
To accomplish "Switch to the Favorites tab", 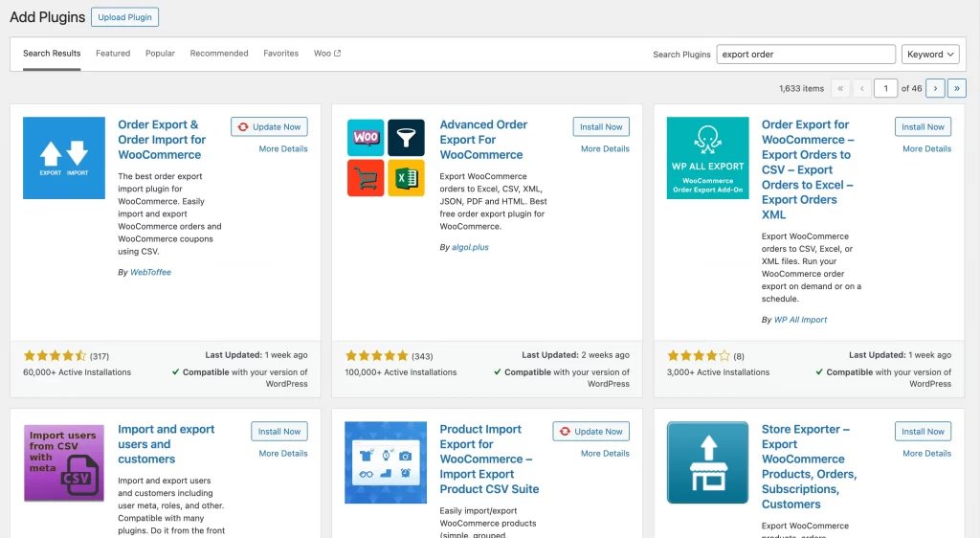I will pyautogui.click(x=280, y=53).
